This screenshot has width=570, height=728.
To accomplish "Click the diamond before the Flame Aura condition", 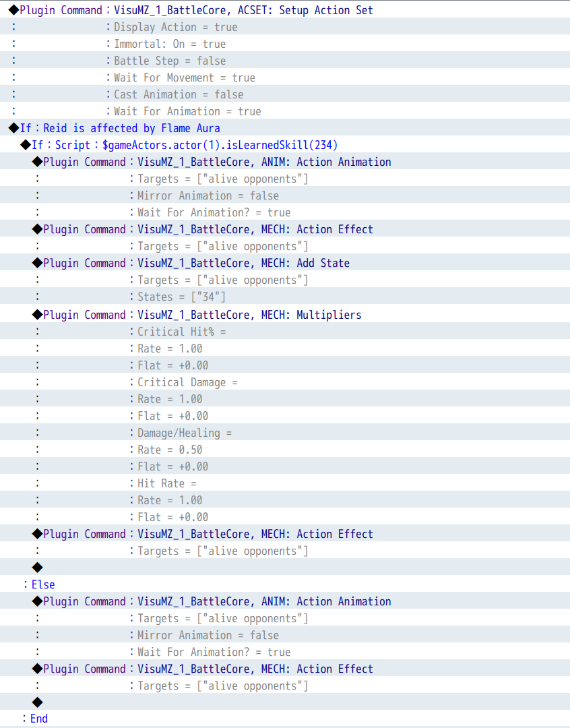I will pyautogui.click(x=13, y=128).
